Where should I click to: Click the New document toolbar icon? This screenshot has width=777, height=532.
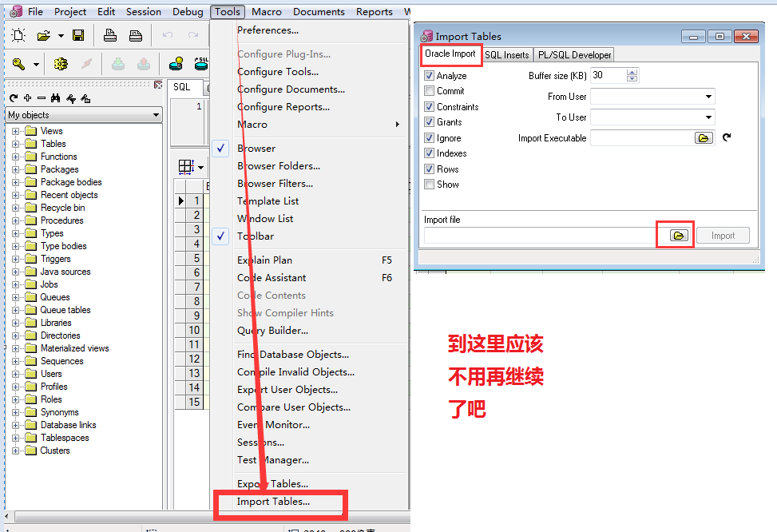(18, 35)
